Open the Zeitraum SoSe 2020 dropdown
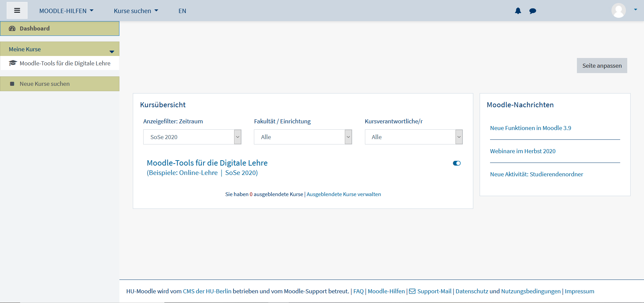The width and height of the screenshot is (644, 303). click(192, 137)
